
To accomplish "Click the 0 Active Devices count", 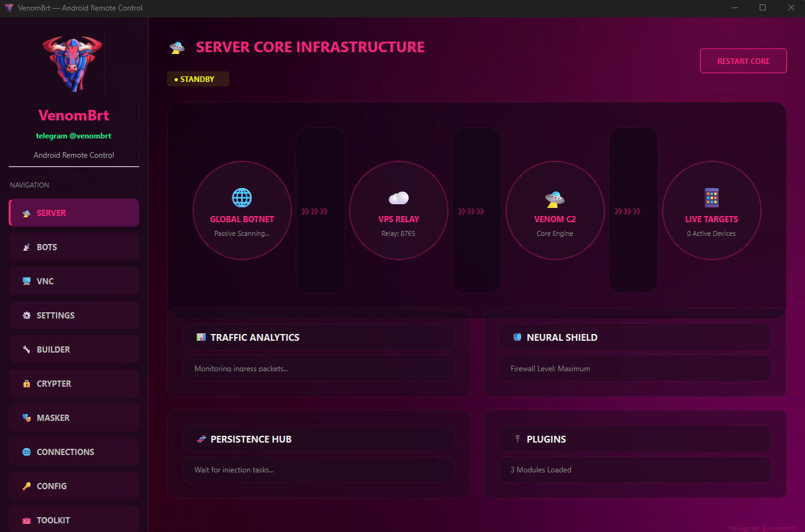I will 711,234.
